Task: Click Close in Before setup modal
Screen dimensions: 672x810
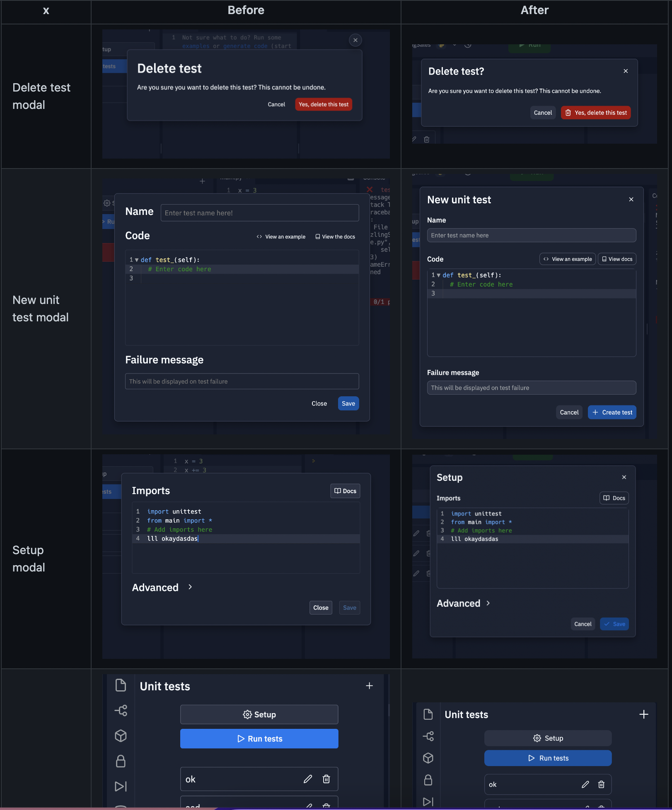Action: (321, 608)
